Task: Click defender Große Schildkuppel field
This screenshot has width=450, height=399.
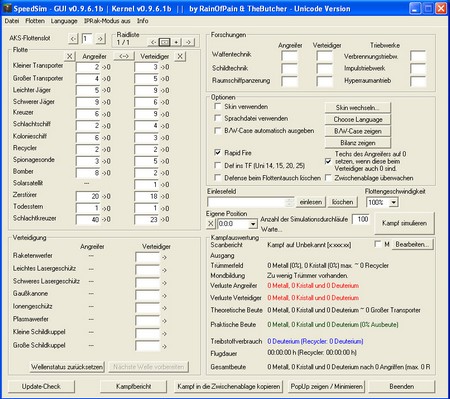Action: pos(148,346)
